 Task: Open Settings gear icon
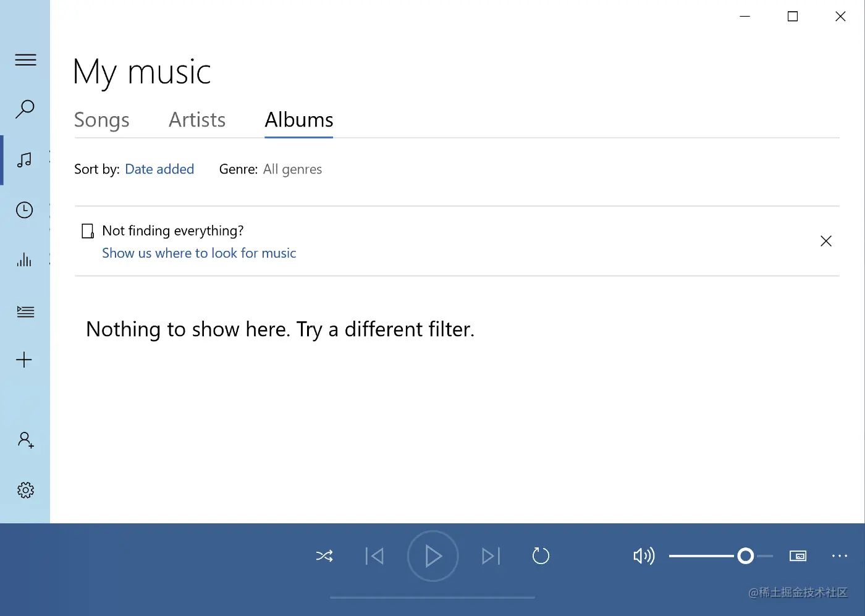[x=25, y=490]
